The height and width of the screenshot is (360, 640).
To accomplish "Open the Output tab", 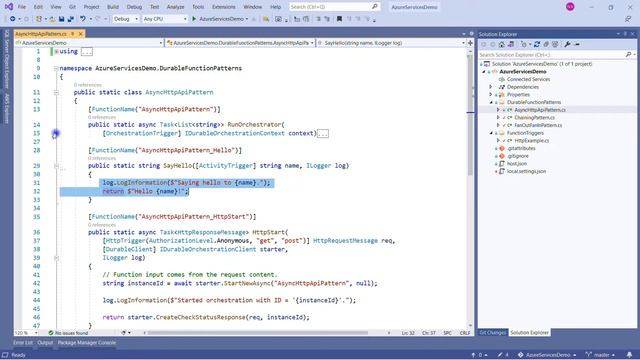I will coord(45,343).
